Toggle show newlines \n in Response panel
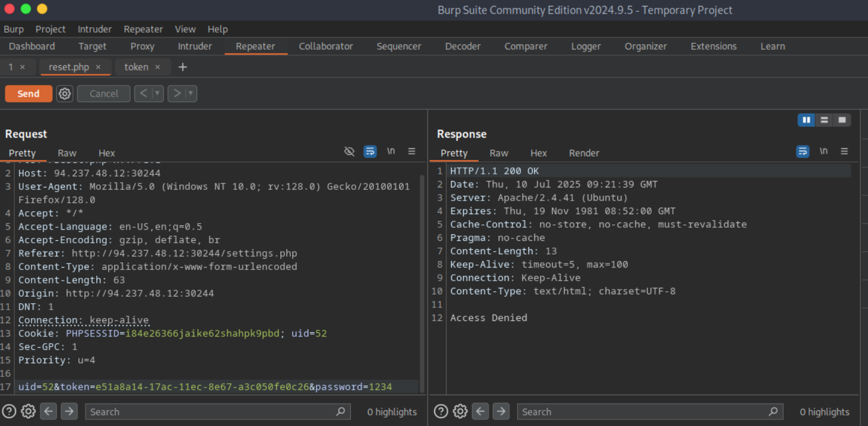 (x=823, y=152)
